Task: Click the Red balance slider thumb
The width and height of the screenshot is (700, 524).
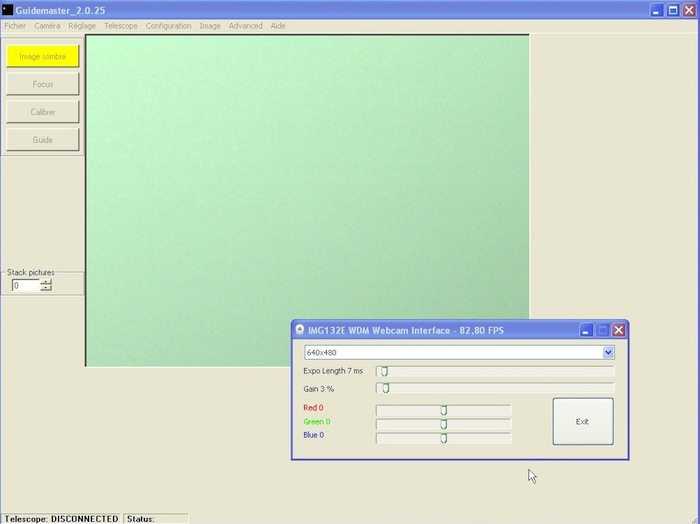Action: point(443,410)
